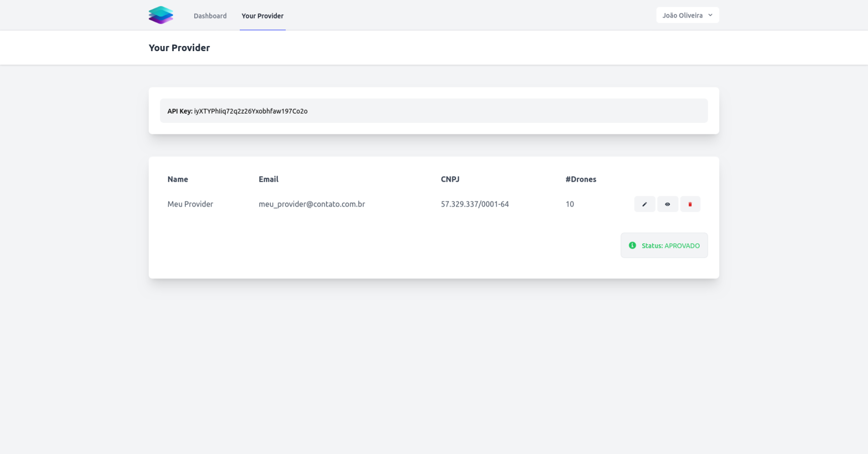Screen dimensions: 868x454
Task: Click the API Key value string
Action: coord(251,111)
